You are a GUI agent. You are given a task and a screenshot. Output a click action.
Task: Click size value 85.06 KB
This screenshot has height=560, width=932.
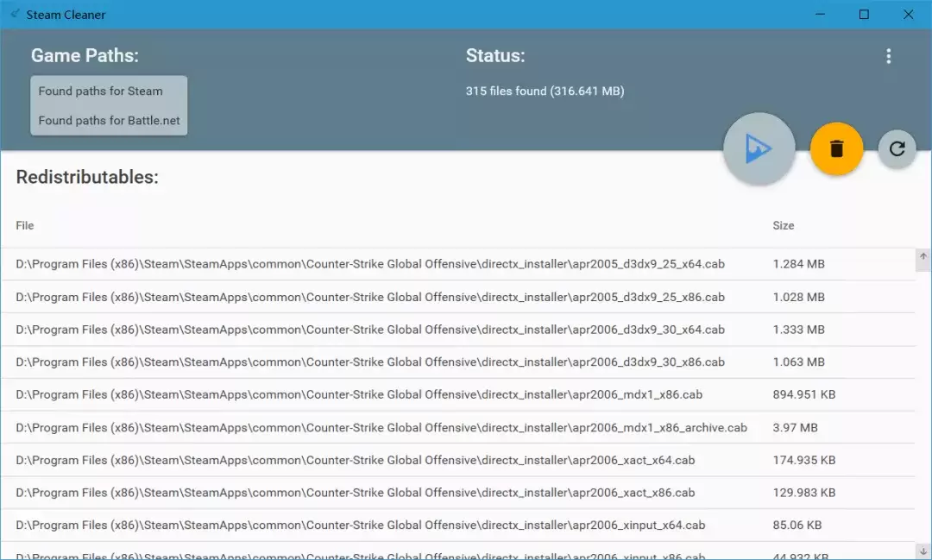797,525
